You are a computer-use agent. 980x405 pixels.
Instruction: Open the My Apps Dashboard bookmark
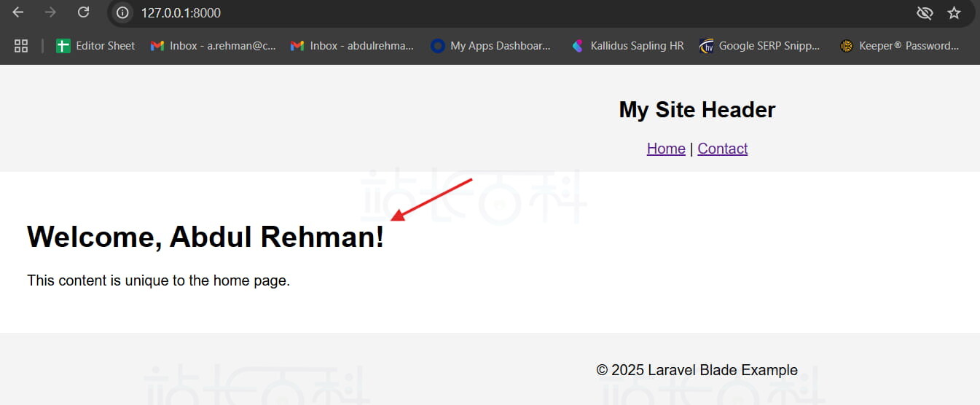pyautogui.click(x=491, y=46)
